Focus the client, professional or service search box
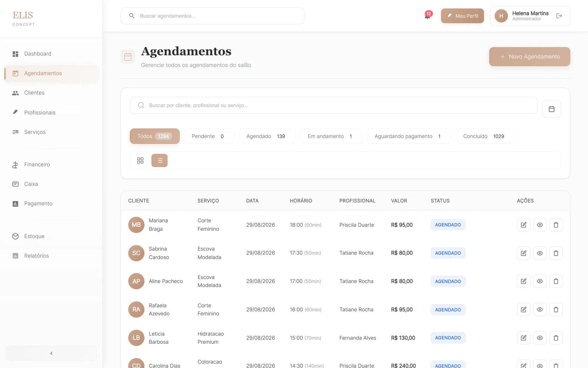This screenshot has height=368, width=588. 333,105
